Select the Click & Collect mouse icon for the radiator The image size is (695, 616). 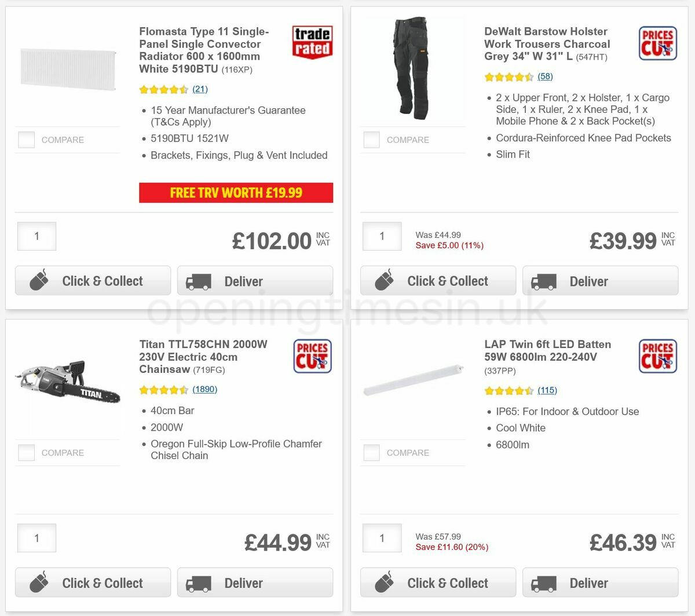tap(38, 280)
